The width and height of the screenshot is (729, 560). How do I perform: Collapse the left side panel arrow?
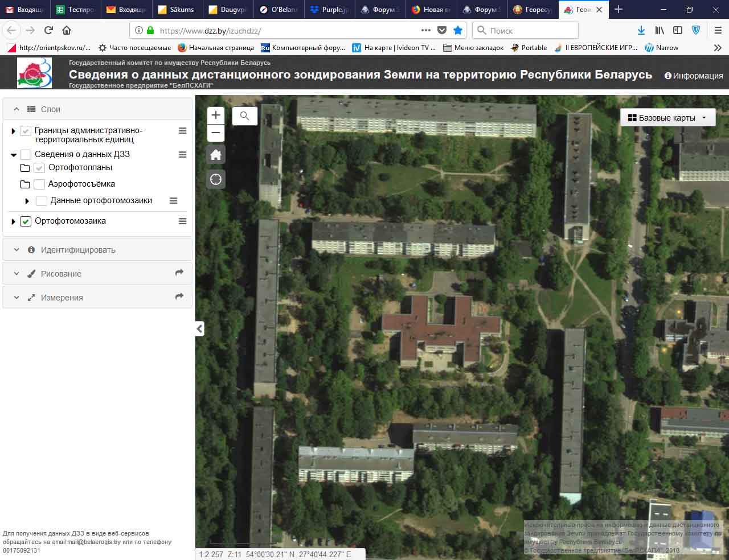click(x=199, y=328)
